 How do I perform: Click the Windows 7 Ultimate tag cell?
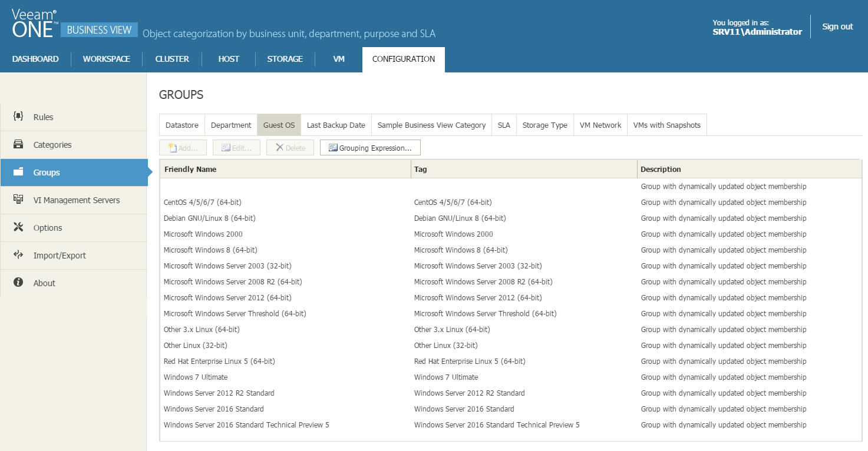446,377
